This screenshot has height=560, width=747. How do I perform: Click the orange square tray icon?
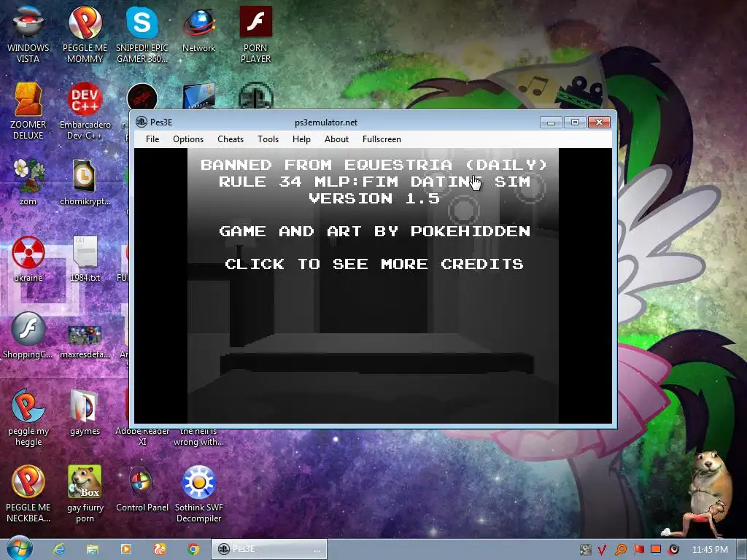(x=656, y=549)
